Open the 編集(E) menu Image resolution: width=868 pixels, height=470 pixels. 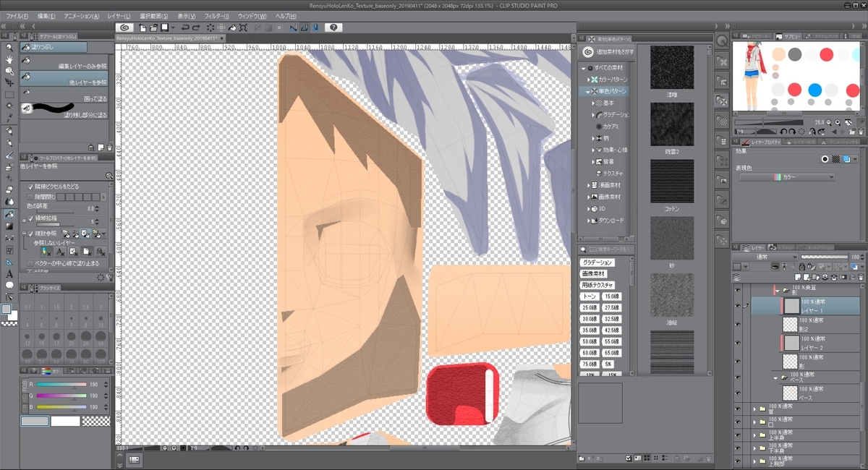(x=46, y=16)
